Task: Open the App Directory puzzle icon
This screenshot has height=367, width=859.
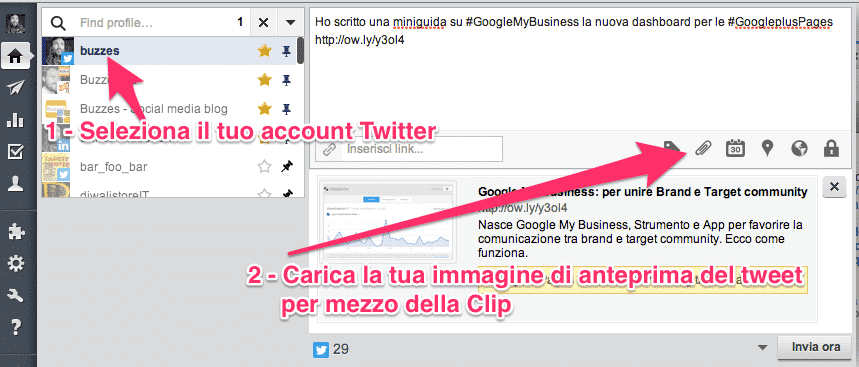Action: click(x=15, y=232)
